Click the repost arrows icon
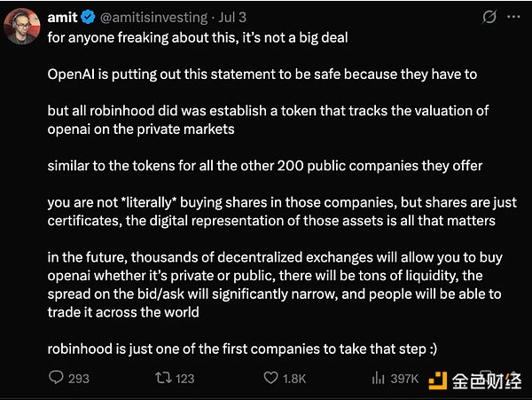The width and height of the screenshot is (532, 400). point(163,378)
